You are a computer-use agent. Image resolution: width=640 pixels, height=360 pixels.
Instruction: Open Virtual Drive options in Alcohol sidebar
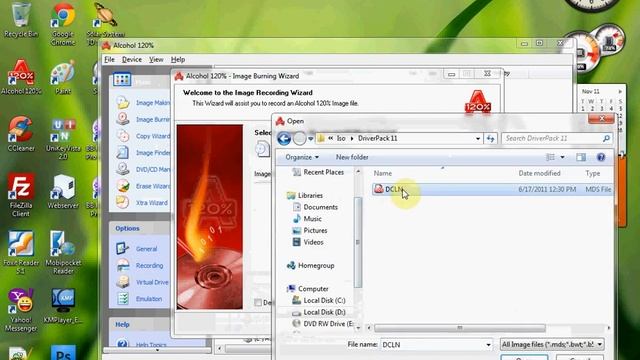(x=142, y=282)
